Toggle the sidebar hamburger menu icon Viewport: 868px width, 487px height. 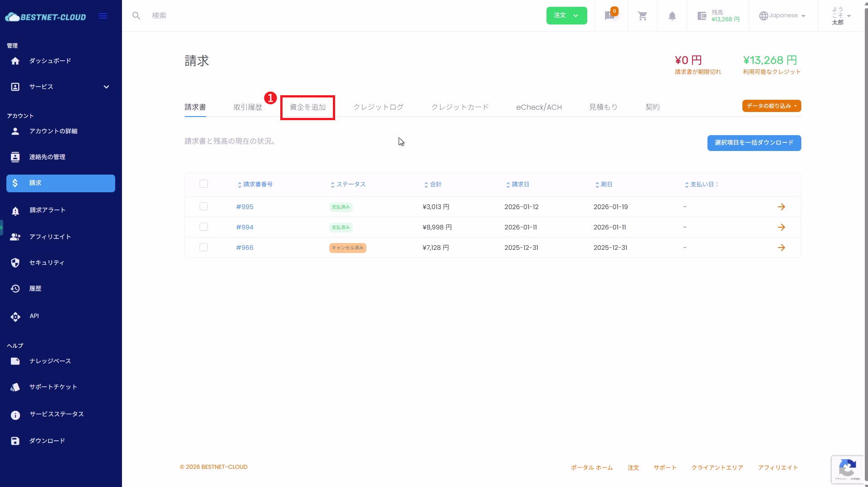coord(103,16)
